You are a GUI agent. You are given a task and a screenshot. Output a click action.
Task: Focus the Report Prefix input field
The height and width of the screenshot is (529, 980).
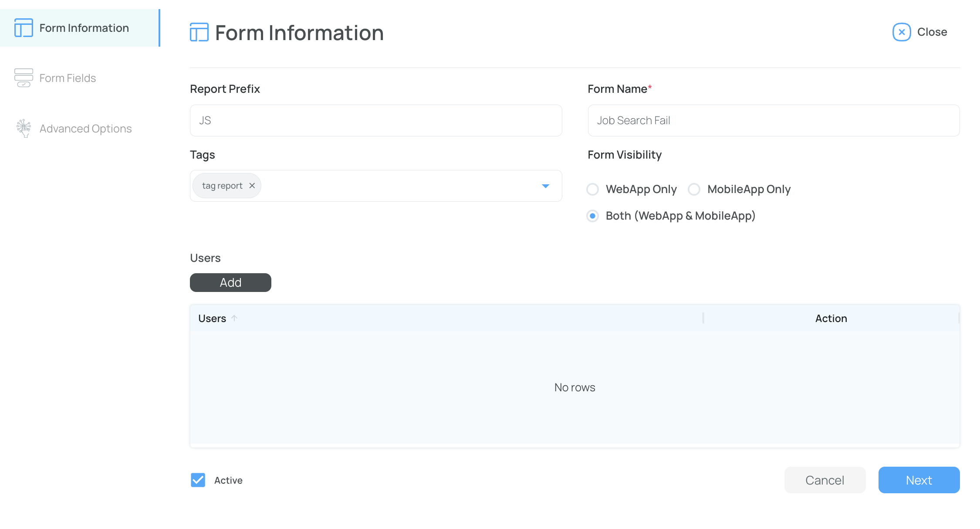pyautogui.click(x=375, y=120)
